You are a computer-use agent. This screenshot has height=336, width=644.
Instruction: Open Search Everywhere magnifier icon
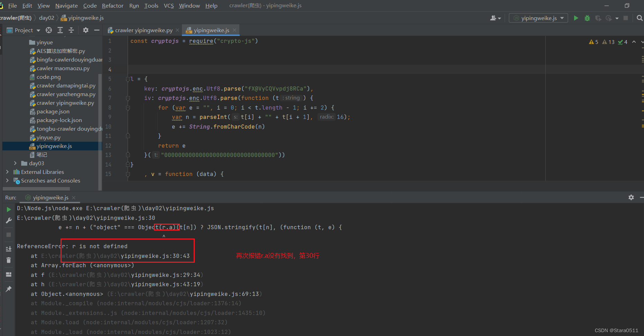coord(640,18)
